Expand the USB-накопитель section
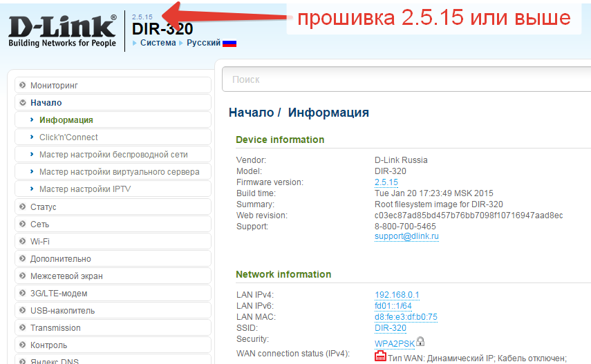Screen dimensions: 591x364 tap(113, 311)
